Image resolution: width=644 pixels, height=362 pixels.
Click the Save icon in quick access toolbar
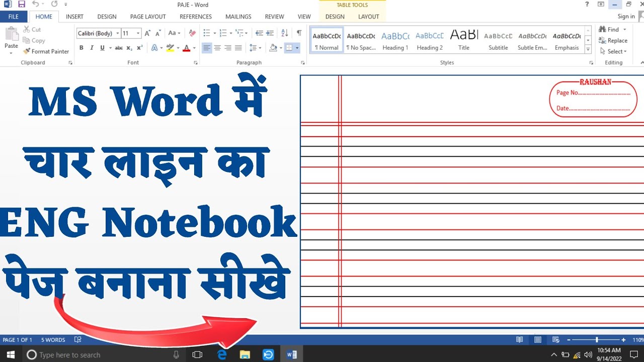pyautogui.click(x=22, y=5)
